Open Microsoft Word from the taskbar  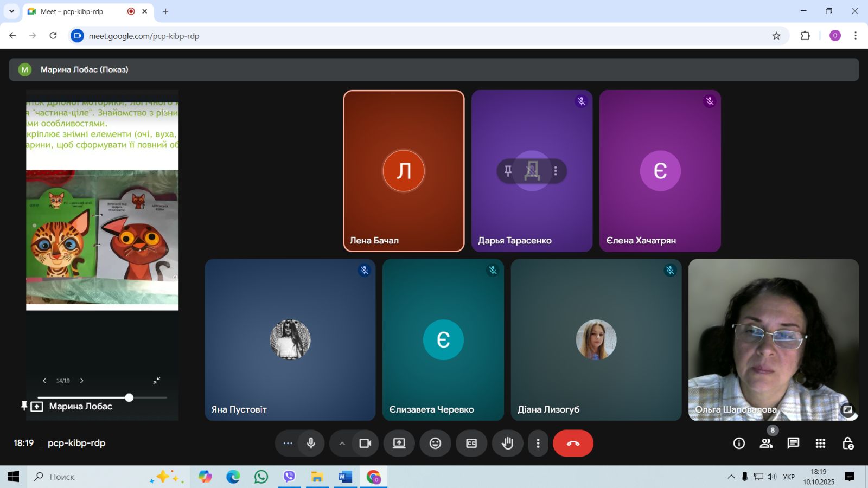pos(344,477)
